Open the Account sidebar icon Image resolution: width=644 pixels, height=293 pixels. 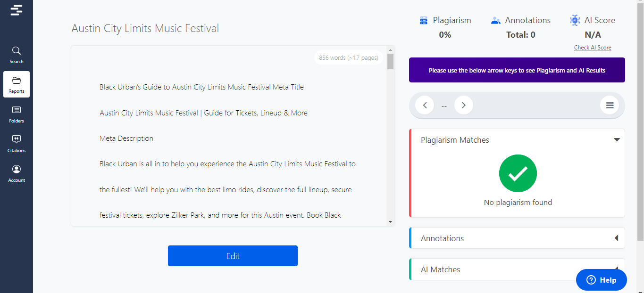[17, 174]
